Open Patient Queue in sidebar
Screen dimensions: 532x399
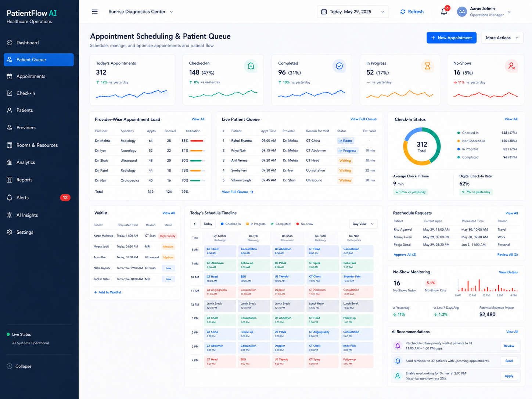point(39,60)
